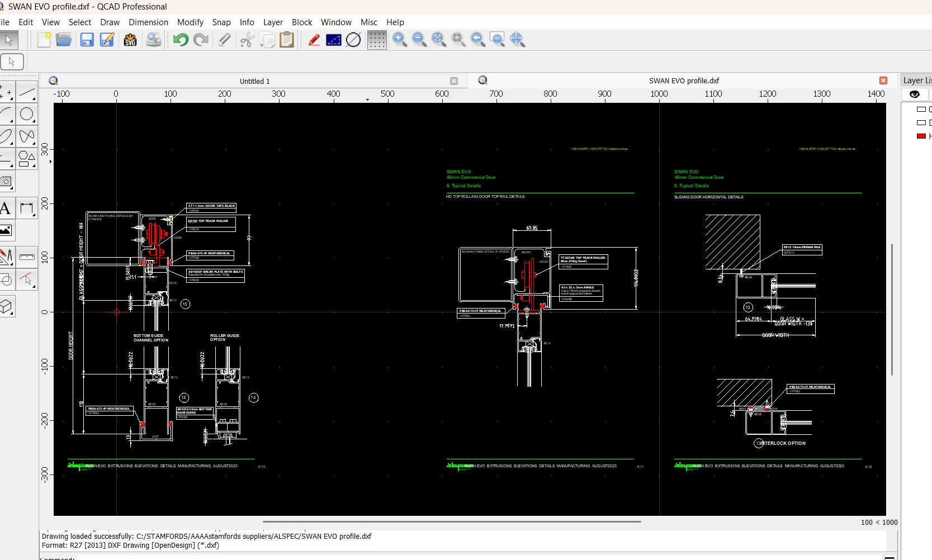Select the Line drawing tool
This screenshot has height=560, width=932.
coord(26,92)
